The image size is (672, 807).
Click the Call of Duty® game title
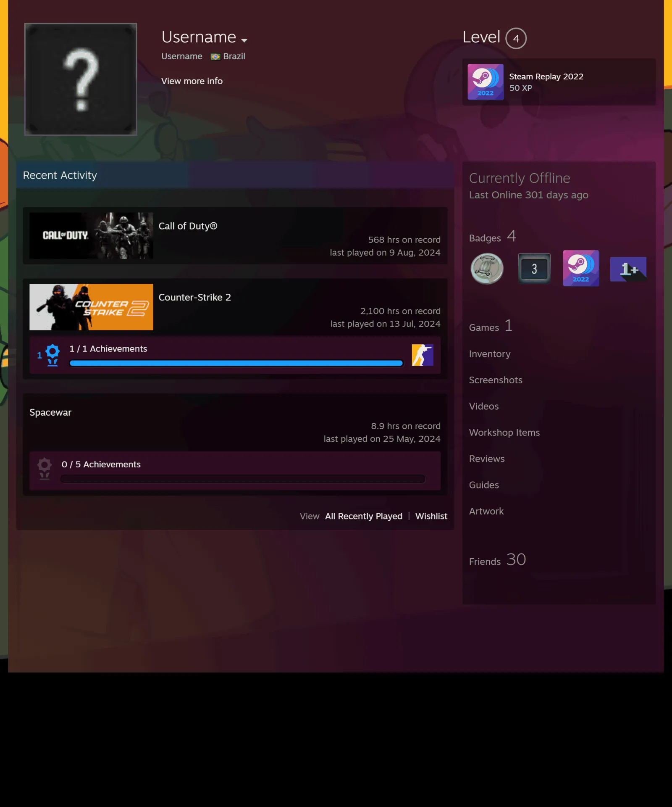(x=188, y=226)
